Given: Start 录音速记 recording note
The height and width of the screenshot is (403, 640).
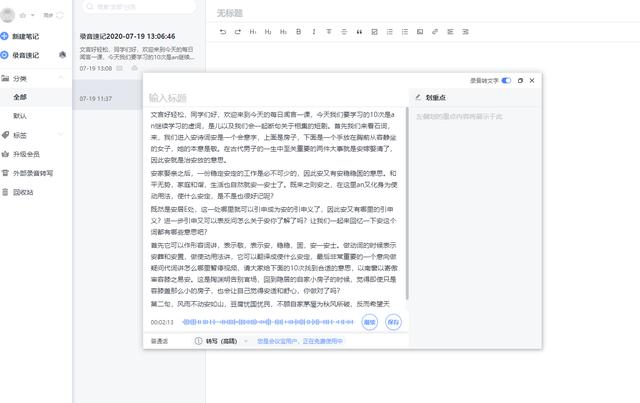Looking at the screenshot, I should click(x=20, y=55).
